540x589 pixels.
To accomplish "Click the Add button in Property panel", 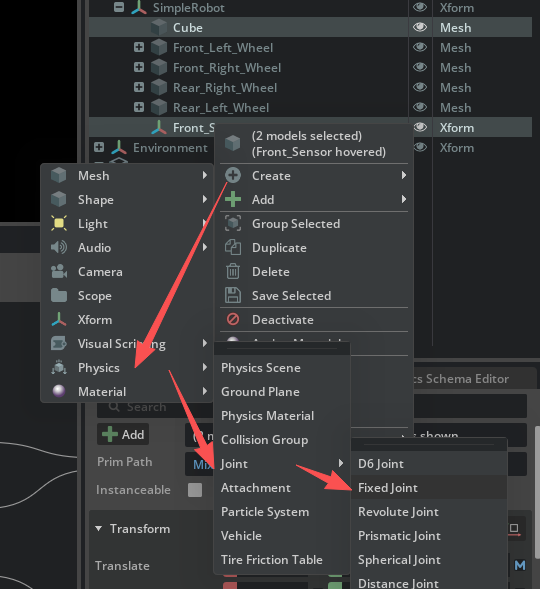I will pos(123,434).
